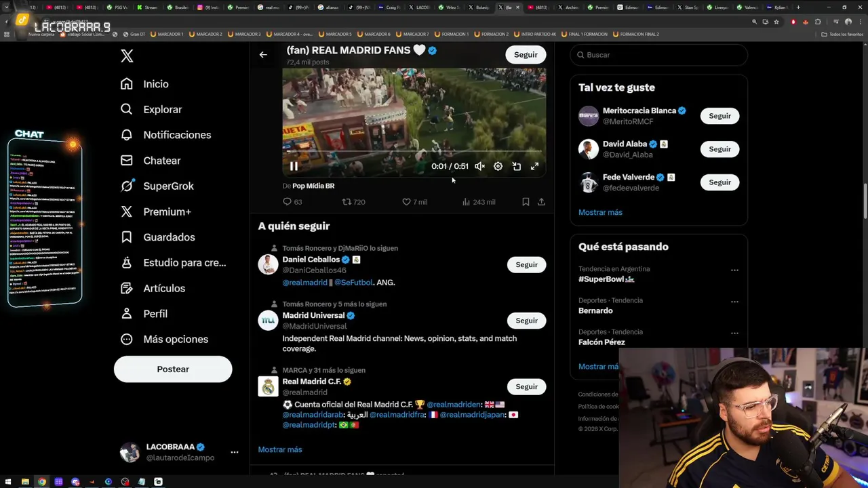Open options dots for Falcón Pérez trend
This screenshot has width=868, height=488.
click(734, 333)
